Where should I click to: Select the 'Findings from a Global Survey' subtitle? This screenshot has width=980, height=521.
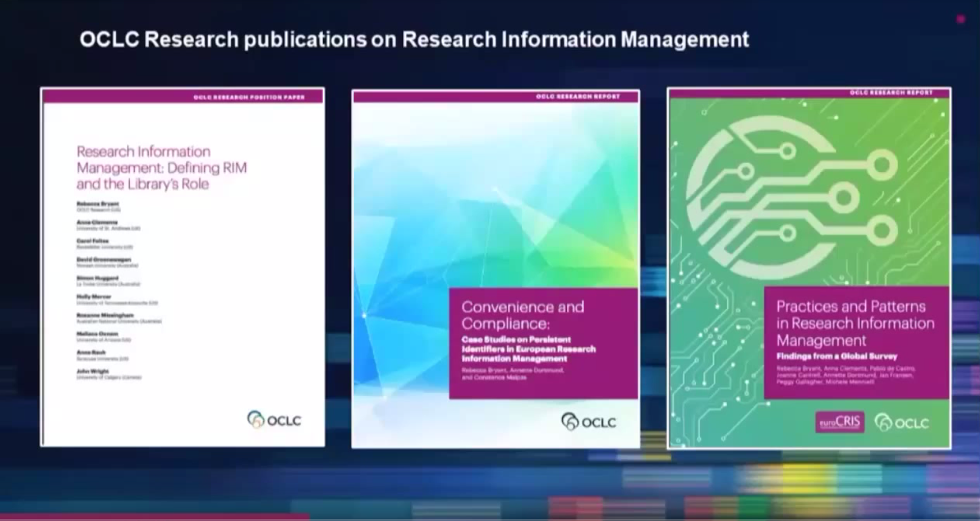836,356
